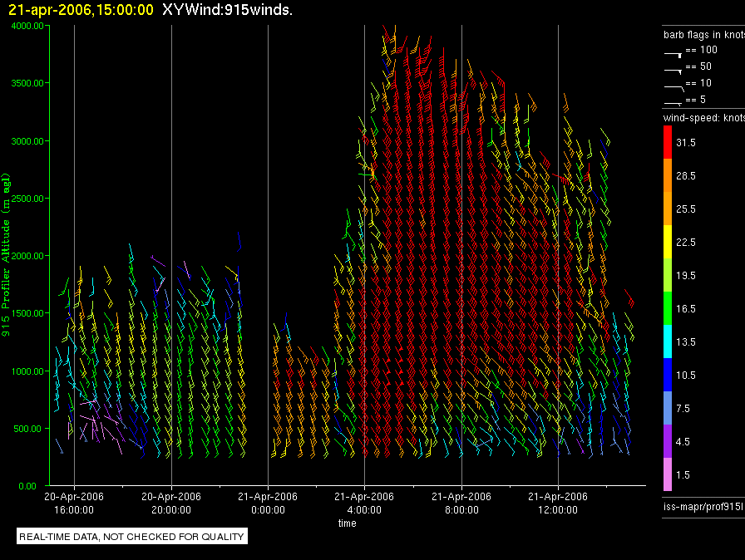Select the 21-Apr-2006 4:00:00 time axis label
The image size is (745, 560).
363,503
